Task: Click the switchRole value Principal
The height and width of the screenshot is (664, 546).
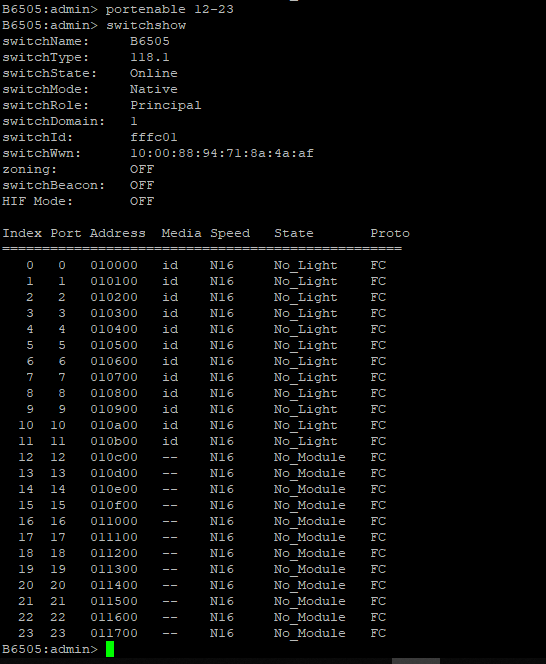Action: point(166,105)
